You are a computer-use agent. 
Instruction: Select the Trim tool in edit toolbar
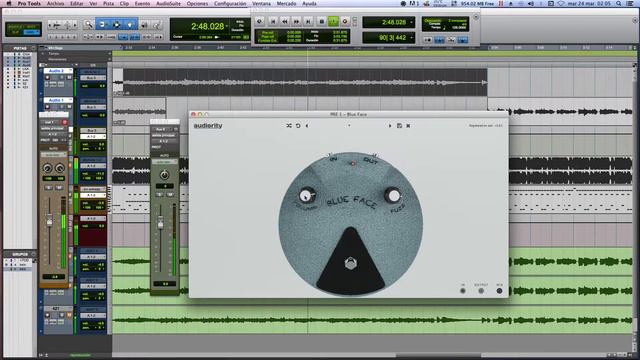tap(102, 25)
